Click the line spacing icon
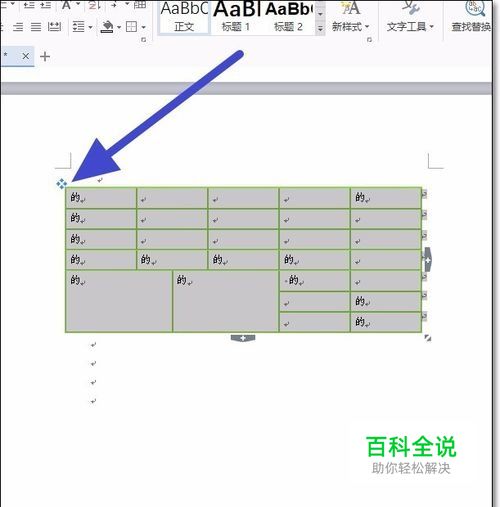The height and width of the screenshot is (507, 500). pyautogui.click(x=78, y=27)
